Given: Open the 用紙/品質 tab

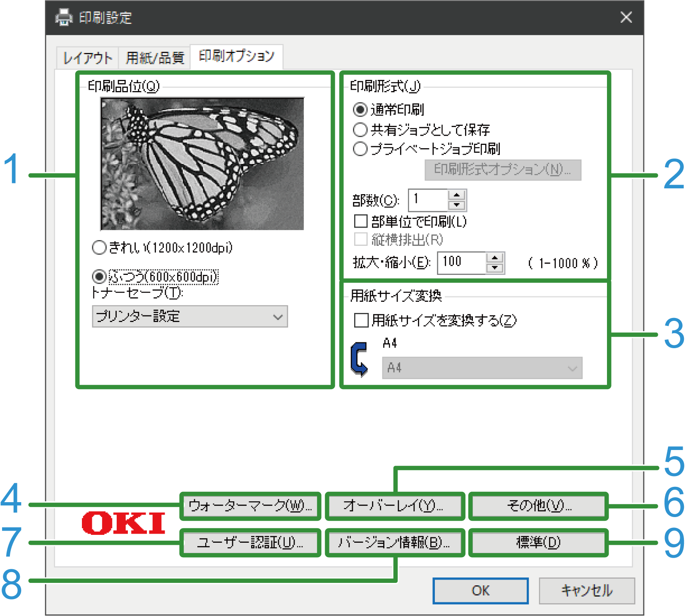Looking at the screenshot, I should pos(154,58).
